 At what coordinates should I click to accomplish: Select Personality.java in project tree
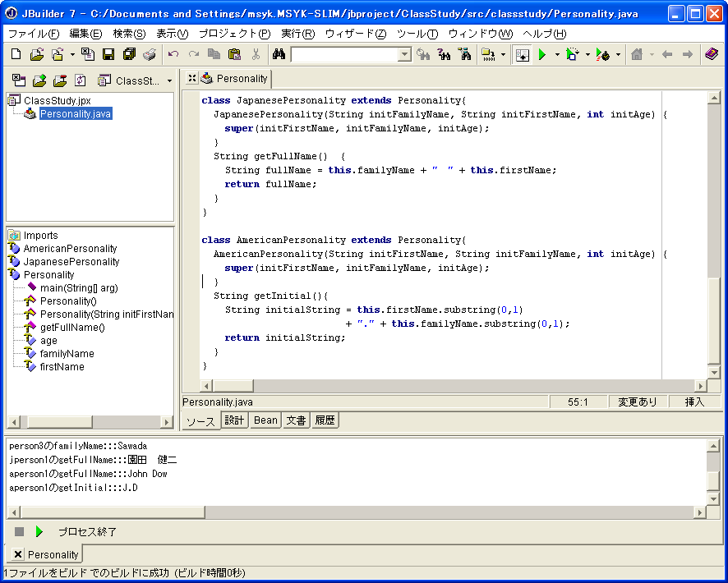75,114
